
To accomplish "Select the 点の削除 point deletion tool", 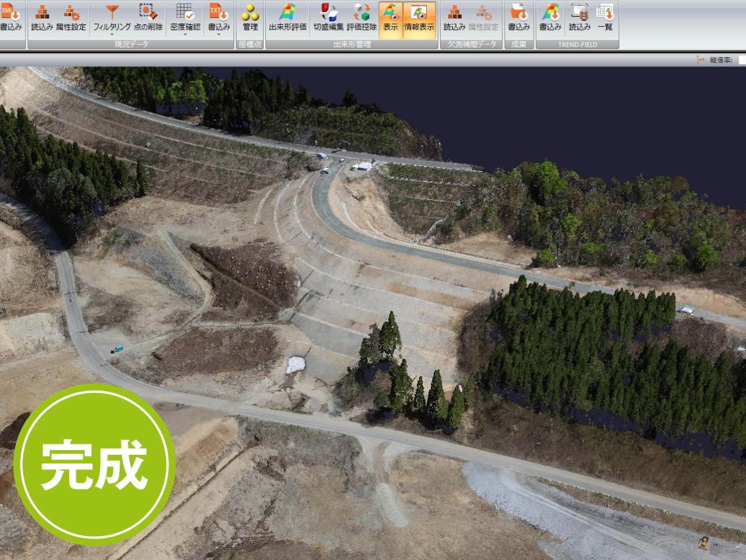I will [148, 17].
